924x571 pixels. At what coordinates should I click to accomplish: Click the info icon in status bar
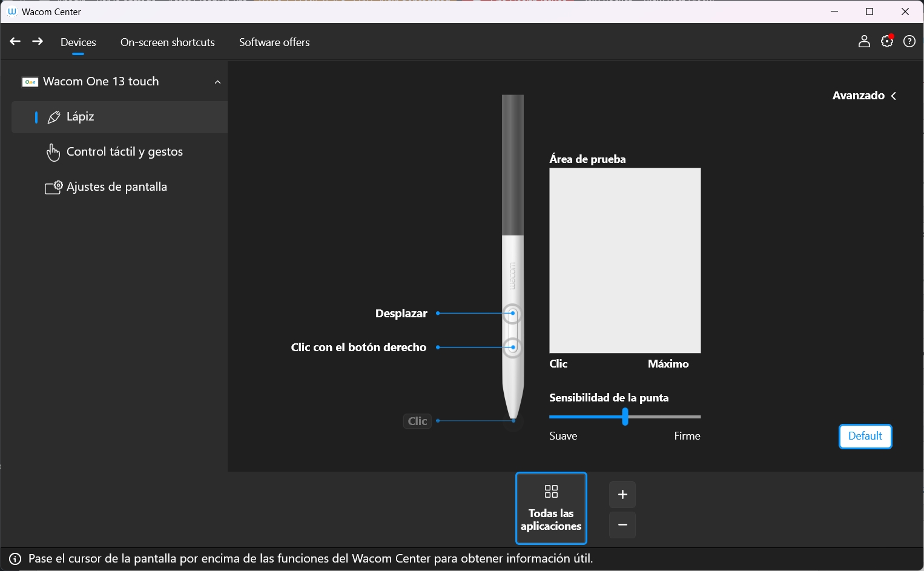coord(15,559)
